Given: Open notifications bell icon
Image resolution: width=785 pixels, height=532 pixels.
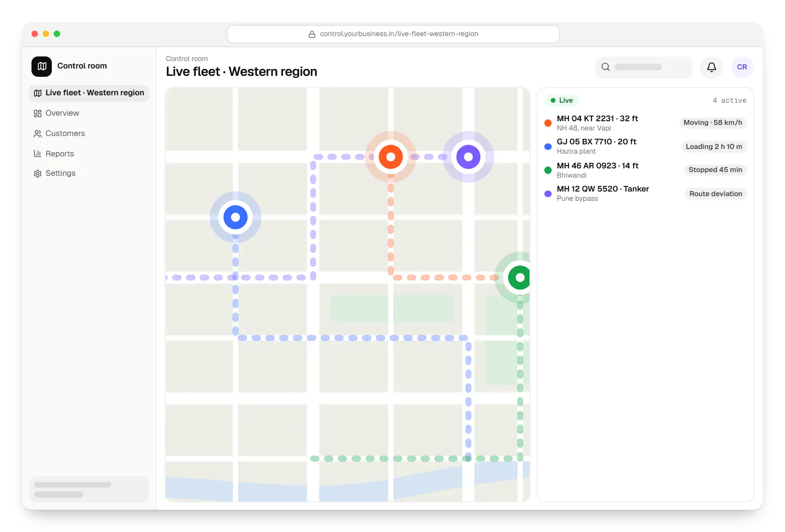Looking at the screenshot, I should (x=711, y=67).
